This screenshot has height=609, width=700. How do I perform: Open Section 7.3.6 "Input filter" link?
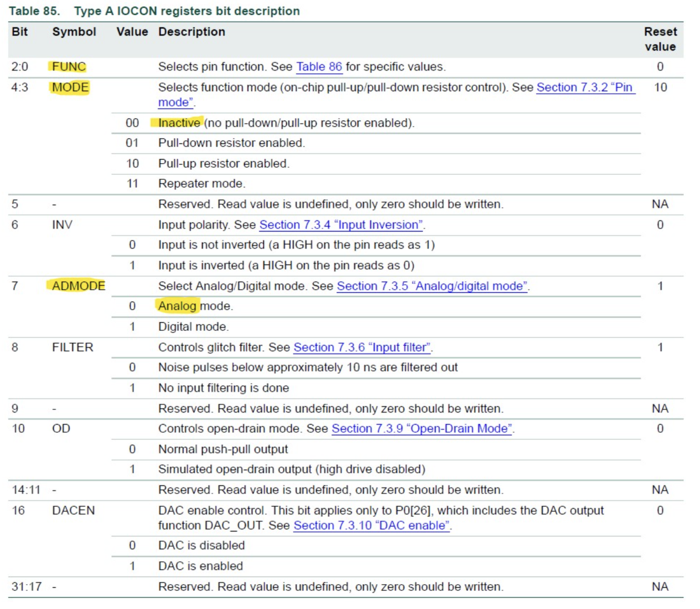[362, 347]
